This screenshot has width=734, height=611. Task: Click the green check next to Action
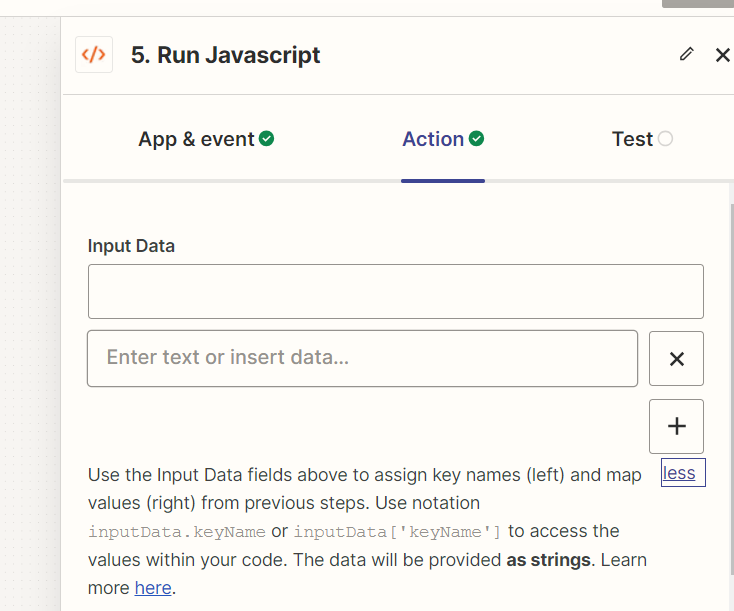click(x=477, y=139)
